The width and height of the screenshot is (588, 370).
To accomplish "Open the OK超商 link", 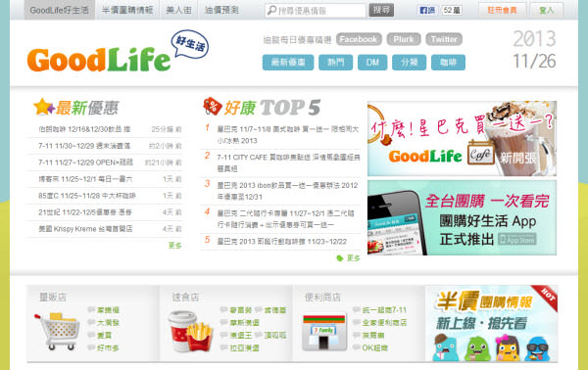I will pos(375,347).
